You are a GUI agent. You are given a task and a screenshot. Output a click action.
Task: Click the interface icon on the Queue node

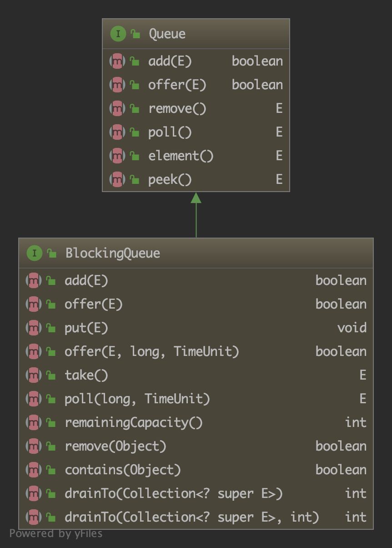point(118,33)
